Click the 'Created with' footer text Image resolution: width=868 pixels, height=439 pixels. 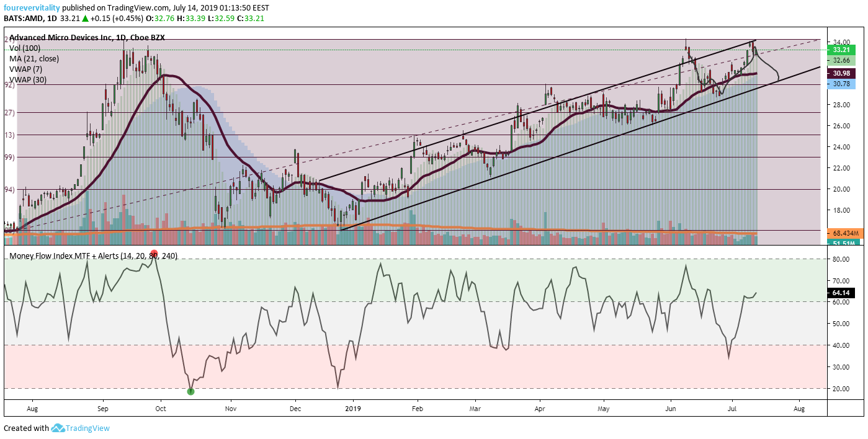point(26,428)
